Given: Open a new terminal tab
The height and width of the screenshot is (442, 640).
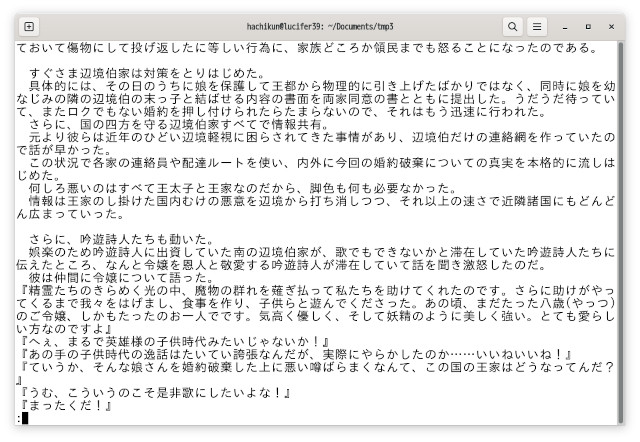Looking at the screenshot, I should (x=28, y=26).
